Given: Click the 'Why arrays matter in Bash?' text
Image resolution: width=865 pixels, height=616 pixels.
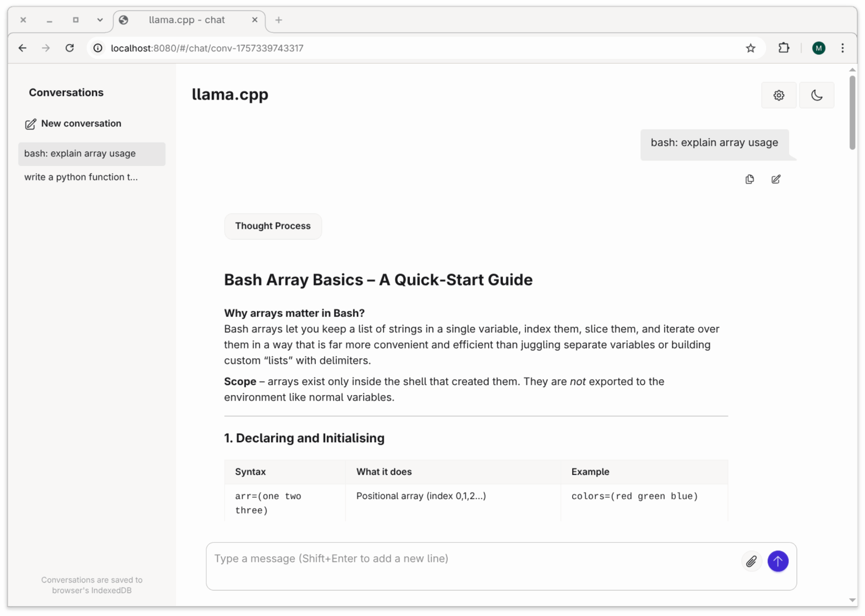Looking at the screenshot, I should [x=294, y=313].
